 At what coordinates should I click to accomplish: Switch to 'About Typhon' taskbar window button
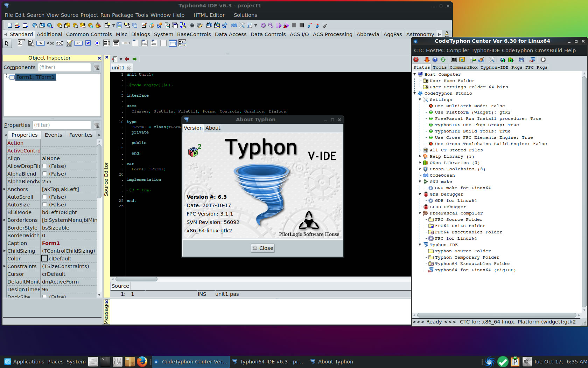(331, 362)
